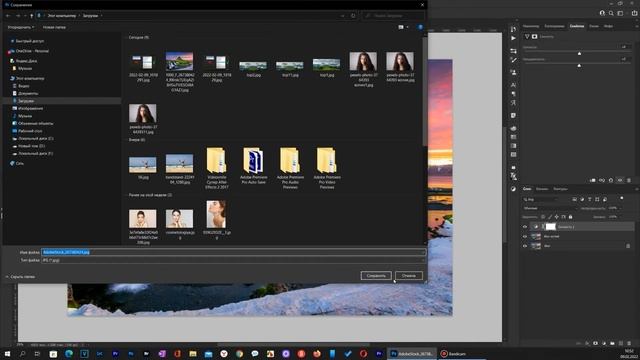Click the Отмена button

coord(409,276)
